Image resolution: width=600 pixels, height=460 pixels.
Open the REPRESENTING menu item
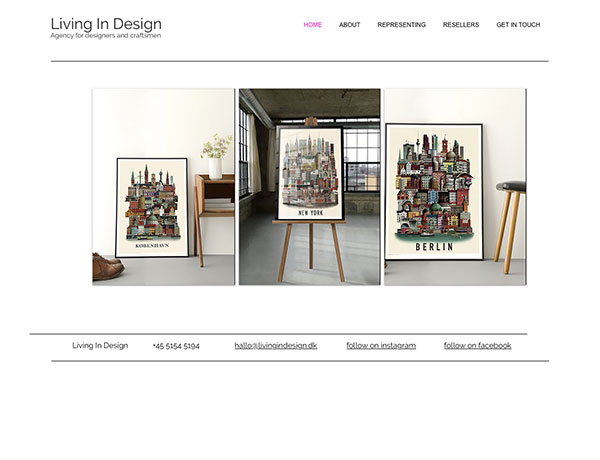pos(401,24)
